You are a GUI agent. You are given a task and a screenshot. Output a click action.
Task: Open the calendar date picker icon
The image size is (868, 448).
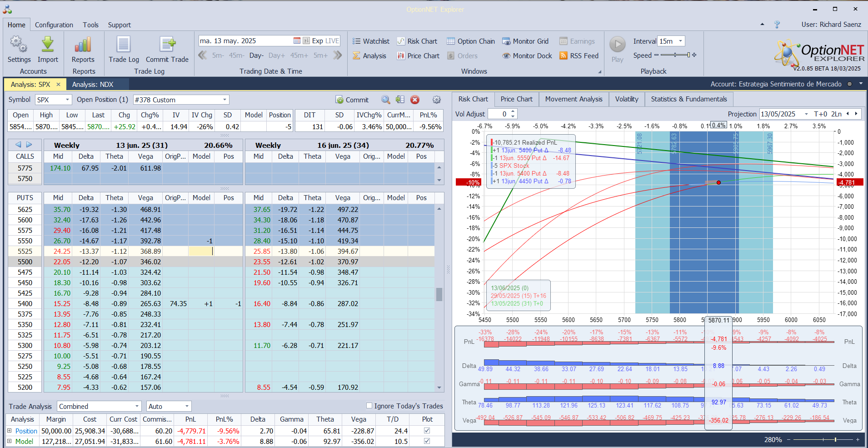click(x=297, y=40)
